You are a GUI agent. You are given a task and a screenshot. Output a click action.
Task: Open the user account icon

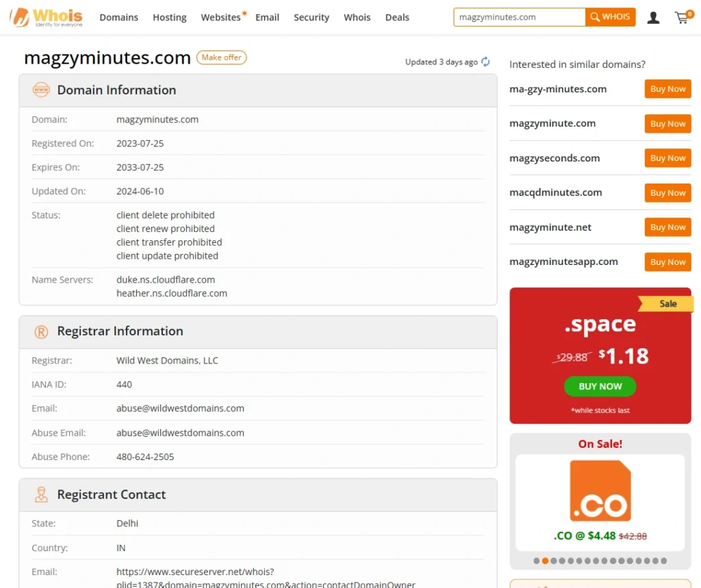[x=653, y=17]
